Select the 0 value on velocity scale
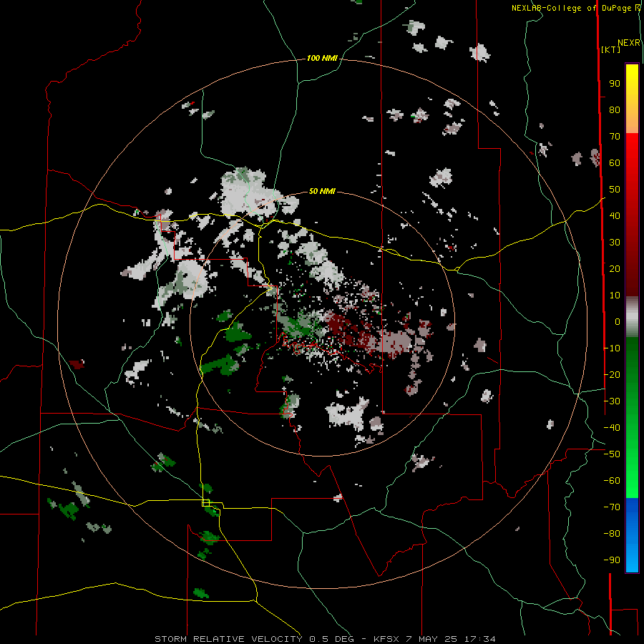The image size is (644, 644). (618, 322)
